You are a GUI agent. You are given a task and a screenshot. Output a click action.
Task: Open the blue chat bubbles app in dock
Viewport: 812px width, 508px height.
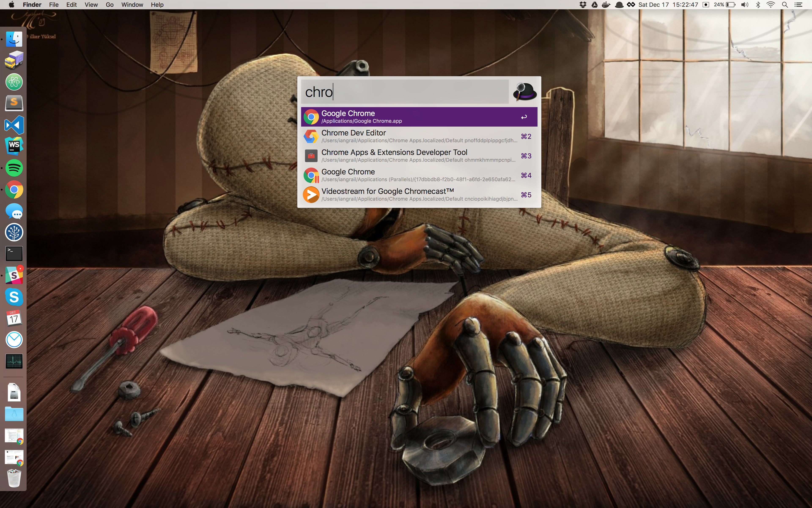(x=14, y=212)
